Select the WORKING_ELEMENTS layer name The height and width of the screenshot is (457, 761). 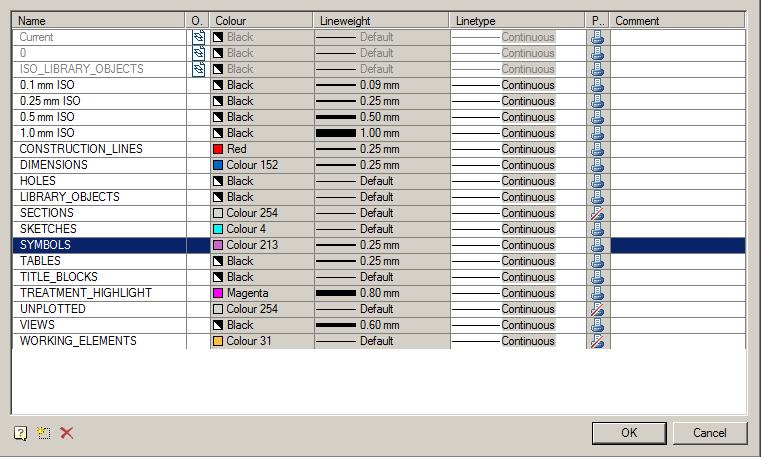coord(78,341)
